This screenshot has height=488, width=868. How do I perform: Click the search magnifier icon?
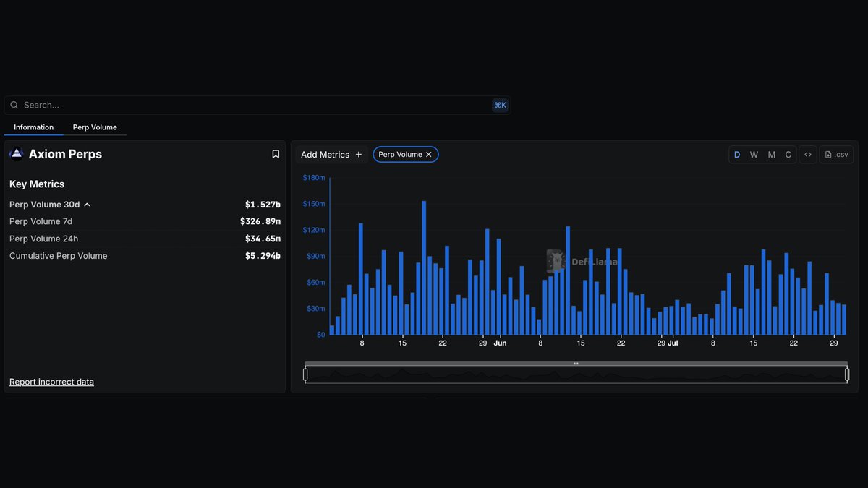(14, 105)
